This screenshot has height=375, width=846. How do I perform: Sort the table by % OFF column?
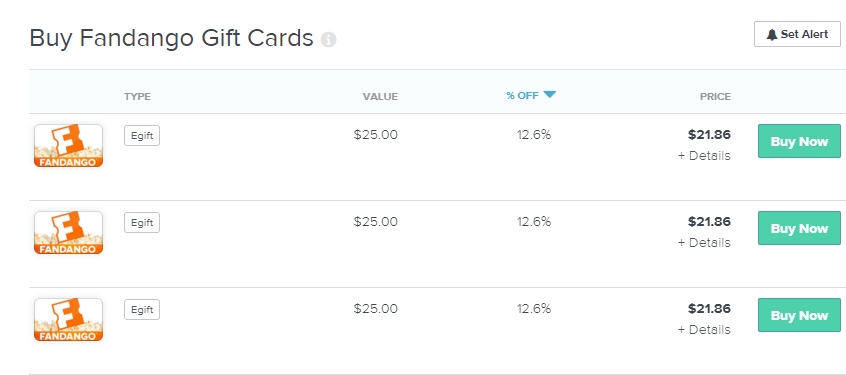coord(522,96)
